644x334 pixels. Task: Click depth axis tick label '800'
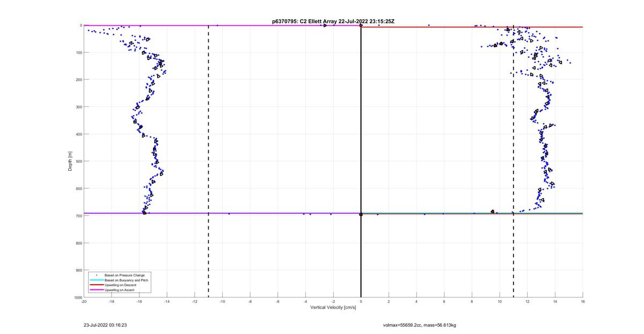78,243
